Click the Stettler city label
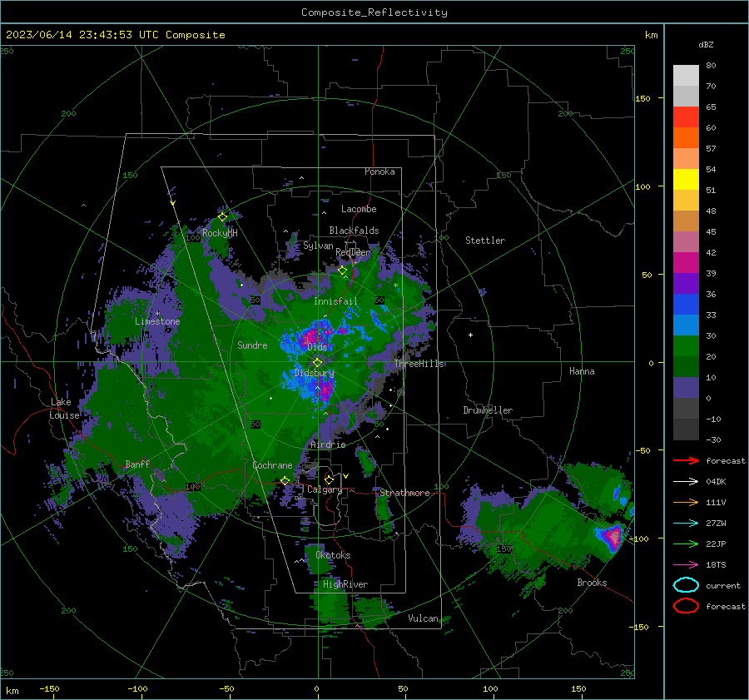The image size is (749, 700). coord(485,241)
